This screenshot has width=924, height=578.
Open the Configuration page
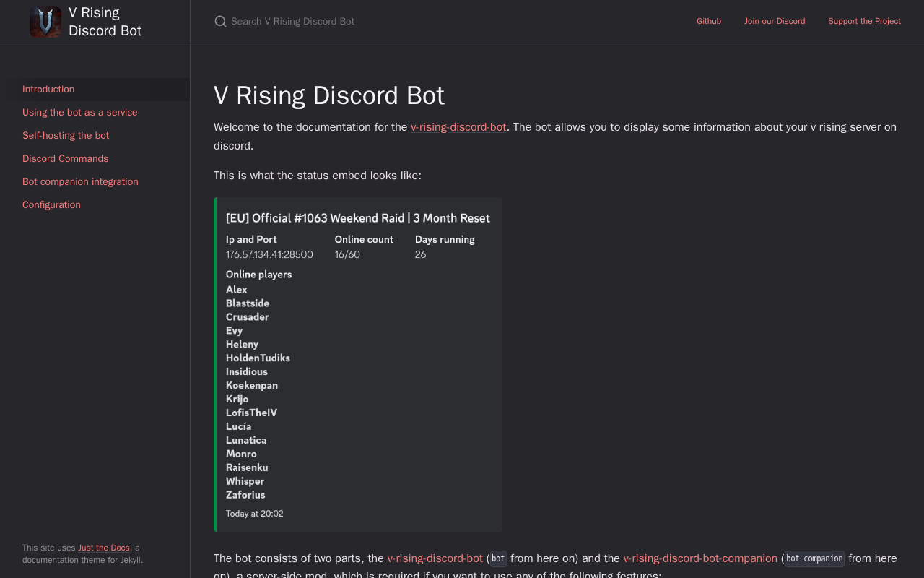(x=95, y=205)
